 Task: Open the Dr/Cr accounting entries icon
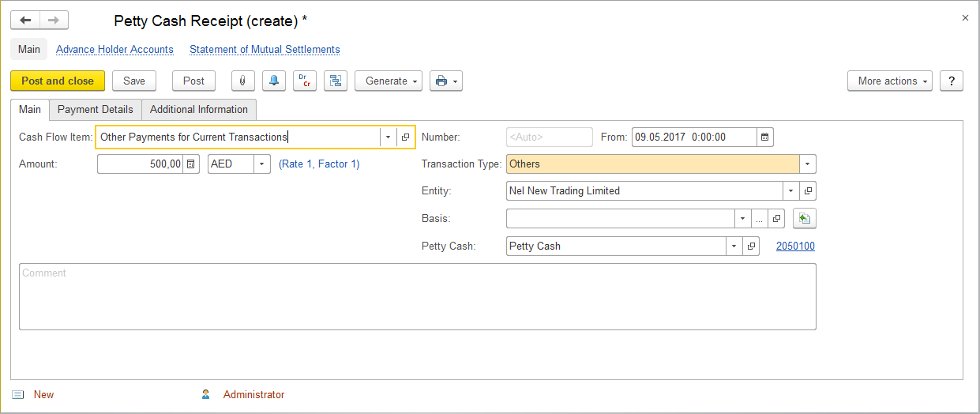pyautogui.click(x=304, y=81)
